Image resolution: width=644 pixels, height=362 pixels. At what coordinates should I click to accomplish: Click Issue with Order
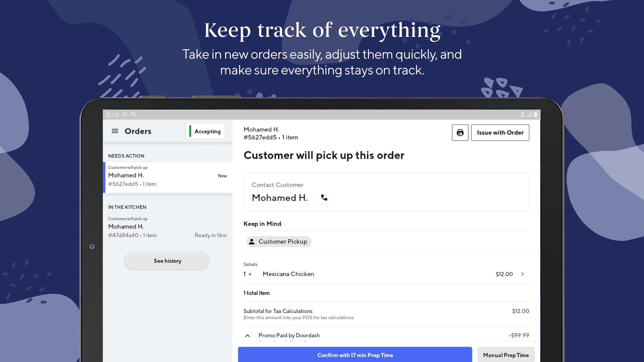(500, 132)
